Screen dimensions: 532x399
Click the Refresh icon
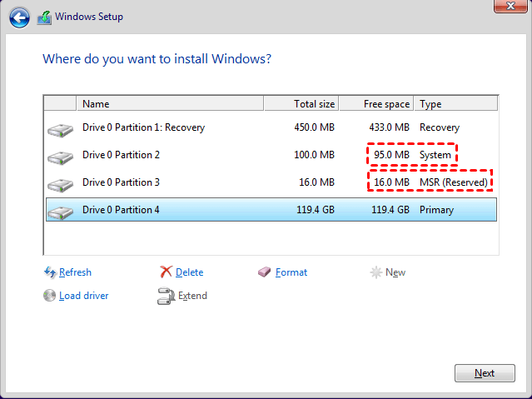[x=50, y=272]
